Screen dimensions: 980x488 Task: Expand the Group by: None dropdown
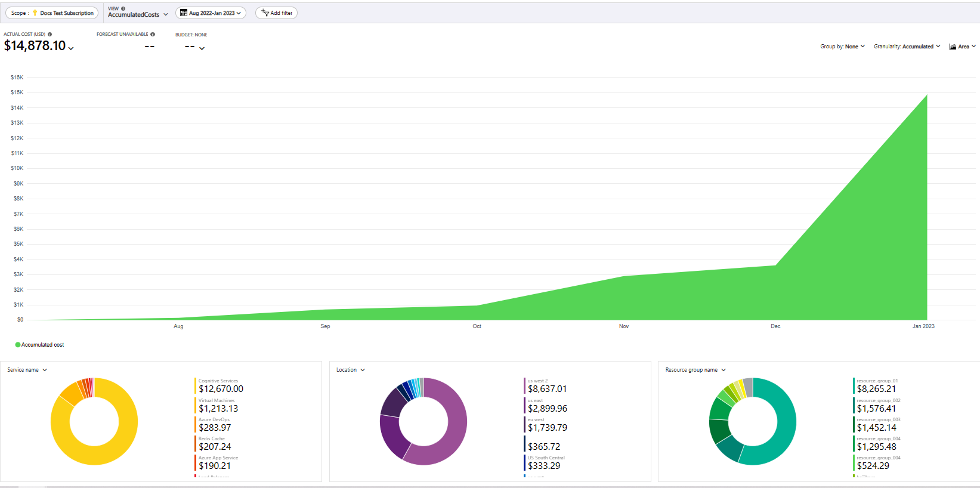tap(842, 47)
